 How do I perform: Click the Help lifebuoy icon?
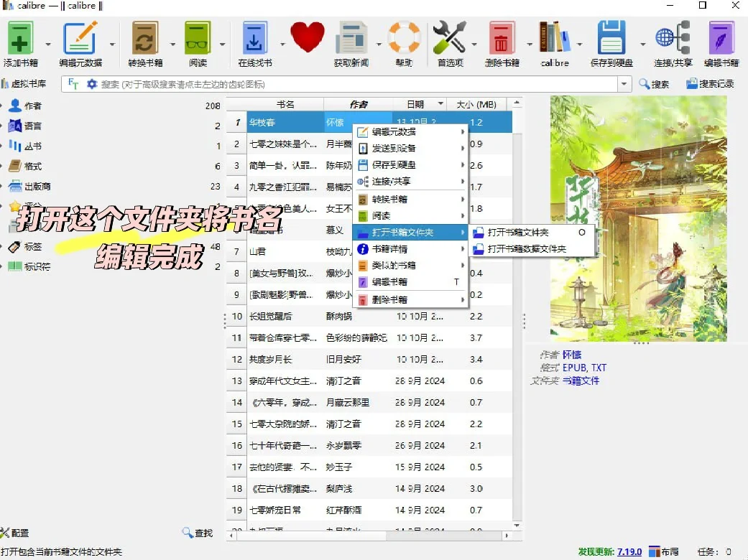(x=404, y=37)
